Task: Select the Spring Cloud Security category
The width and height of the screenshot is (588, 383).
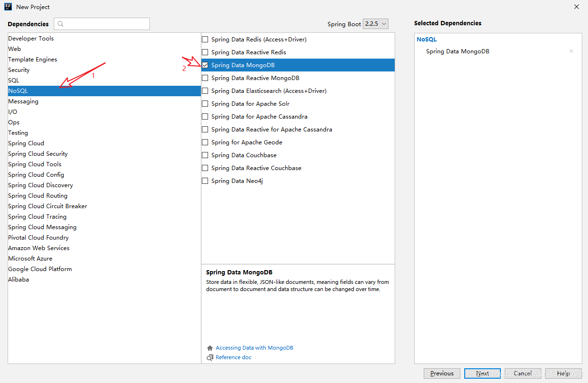Action: (x=104, y=154)
